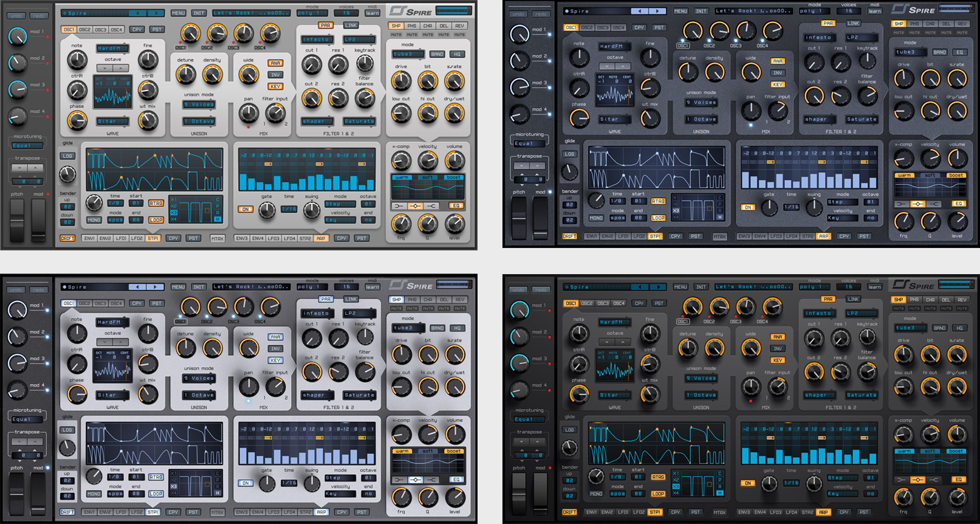Click cut 1 knob in top-left gray skin
The height and width of the screenshot is (524, 980).
(312, 64)
